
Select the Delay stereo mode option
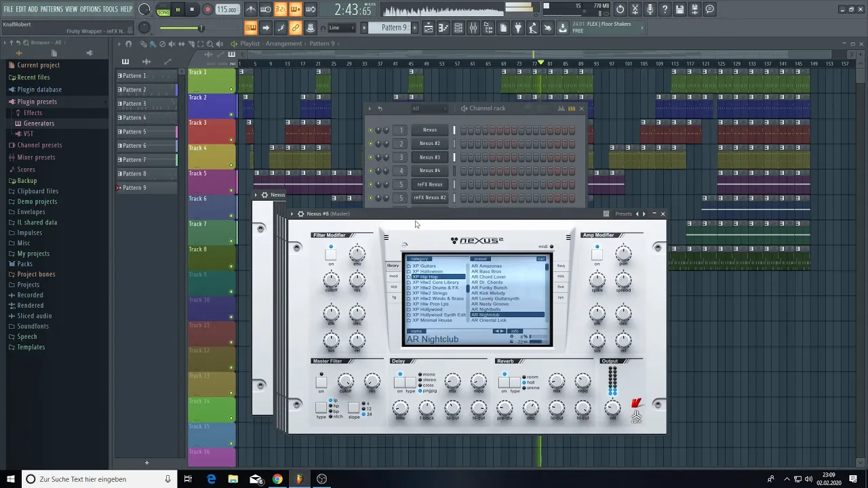[x=427, y=380]
